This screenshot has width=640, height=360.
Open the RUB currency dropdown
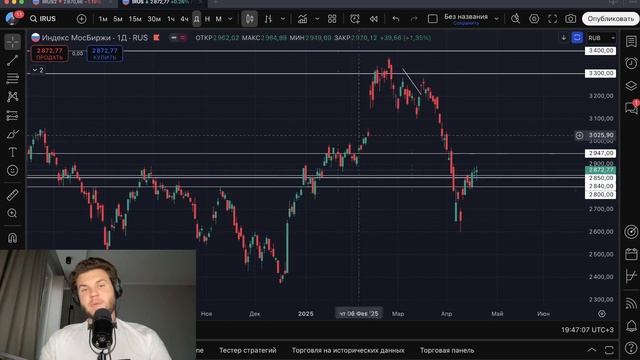click(601, 38)
